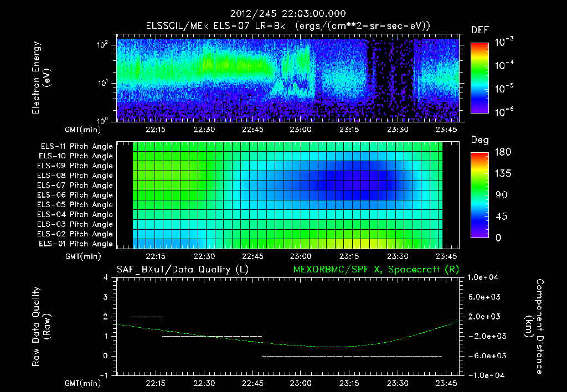Click the 23:45 time tick under the data quality plot
The height and width of the screenshot is (392, 567).
446,383
